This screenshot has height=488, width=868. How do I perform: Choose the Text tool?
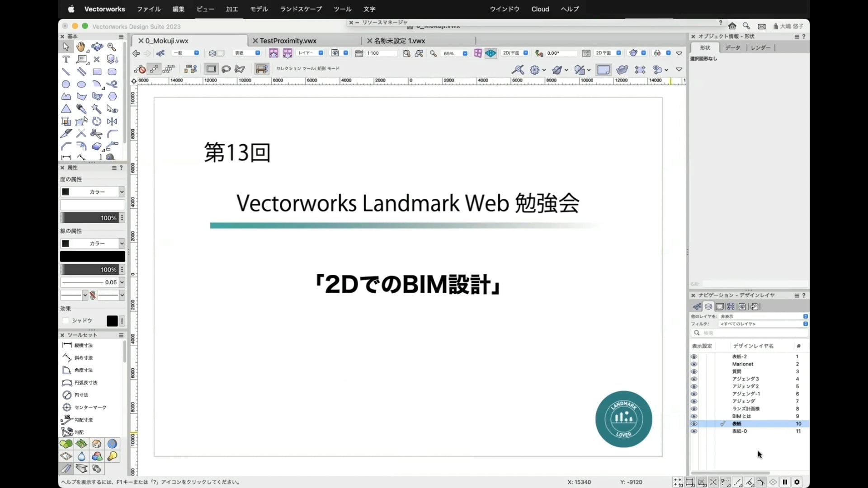[66, 59]
